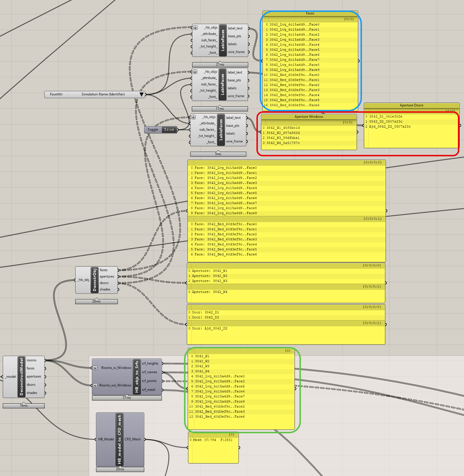Switch the Boolean Toggle's True value
This screenshot has width=464, height=476.
coord(169,130)
